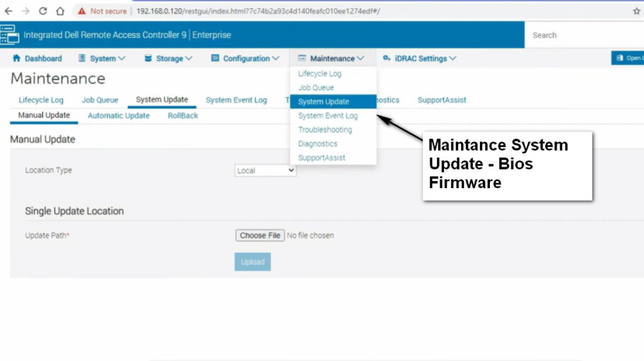This screenshot has width=644, height=361.
Task: Click the browser back arrow
Action: click(x=8, y=11)
